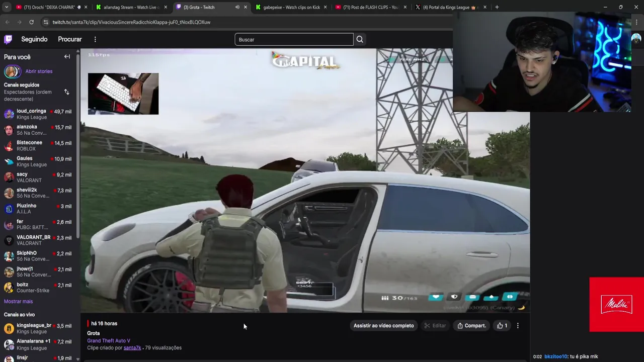Click the browser address bar URL
Viewport: 644px width, 362px height.
(x=131, y=22)
